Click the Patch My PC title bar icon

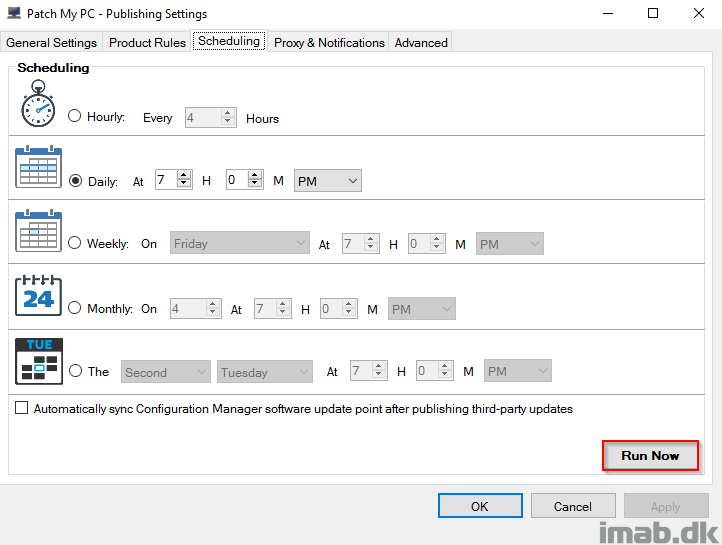(x=14, y=13)
